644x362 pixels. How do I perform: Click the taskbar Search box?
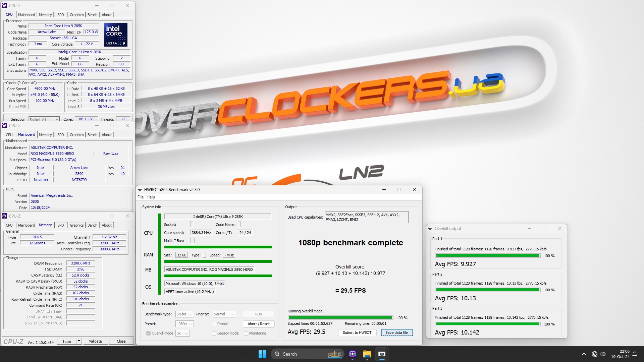click(308, 354)
